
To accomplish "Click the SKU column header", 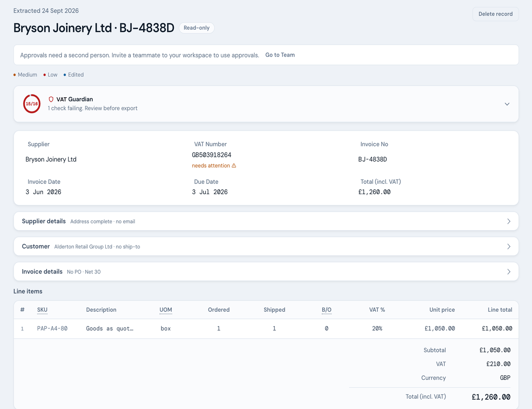I will coord(42,309).
